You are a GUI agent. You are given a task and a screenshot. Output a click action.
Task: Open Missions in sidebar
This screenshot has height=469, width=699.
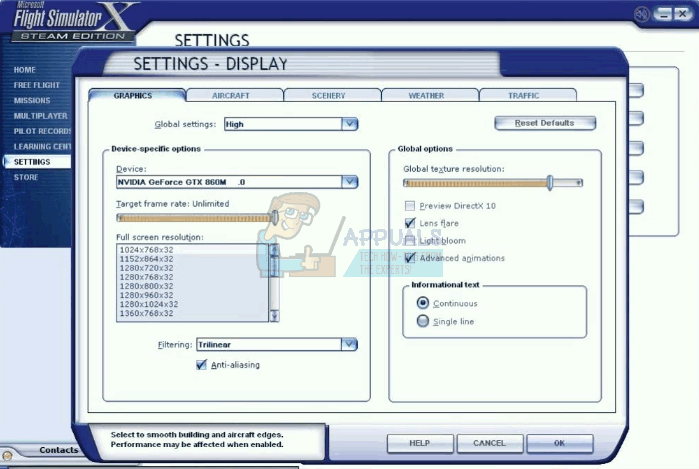32,100
